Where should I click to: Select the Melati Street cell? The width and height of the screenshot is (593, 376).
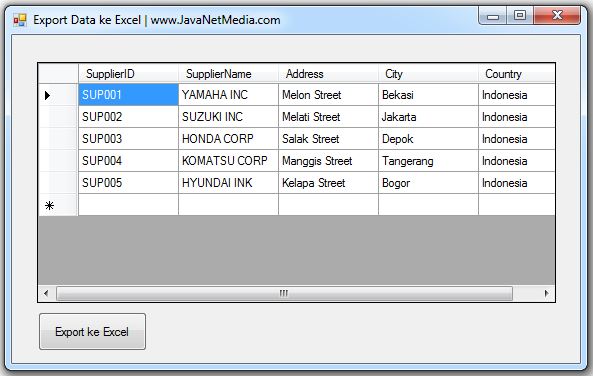(x=328, y=117)
